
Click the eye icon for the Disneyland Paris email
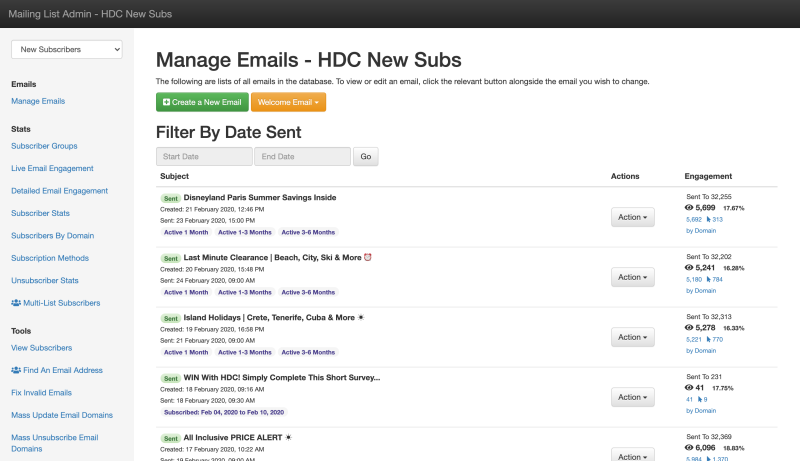click(689, 208)
